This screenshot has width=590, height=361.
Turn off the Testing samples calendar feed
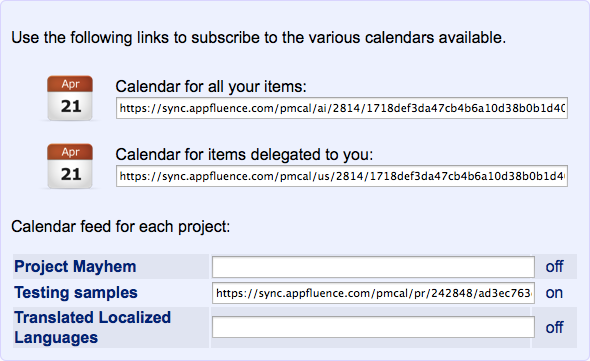click(x=554, y=293)
